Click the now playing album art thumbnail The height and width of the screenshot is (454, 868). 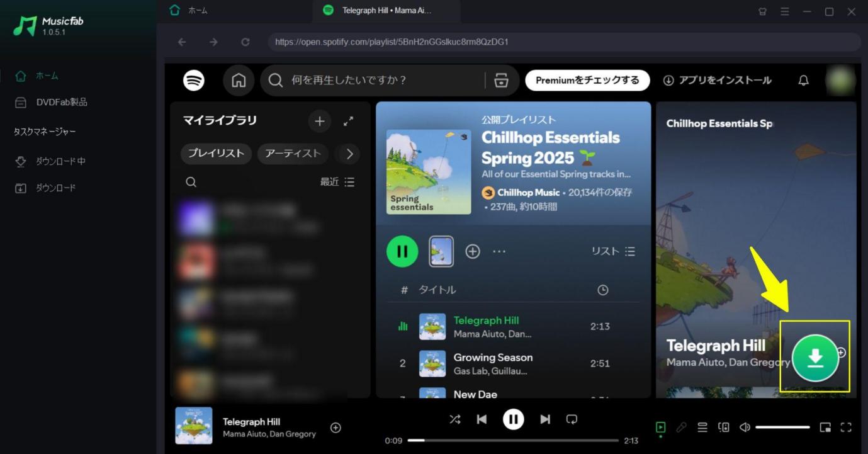[194, 426]
